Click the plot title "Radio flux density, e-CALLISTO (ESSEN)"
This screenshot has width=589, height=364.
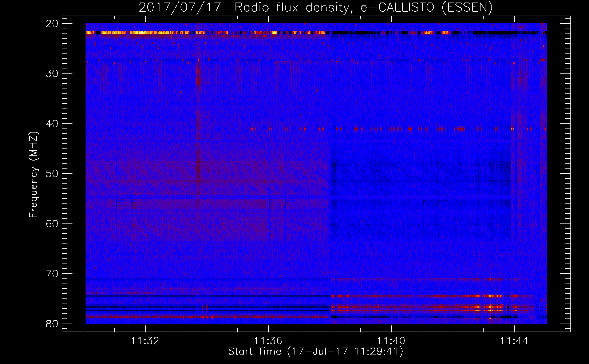(x=364, y=8)
